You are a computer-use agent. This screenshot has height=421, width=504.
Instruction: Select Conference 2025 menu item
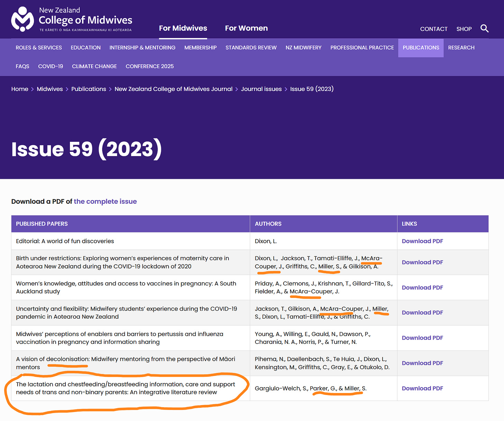pos(150,66)
